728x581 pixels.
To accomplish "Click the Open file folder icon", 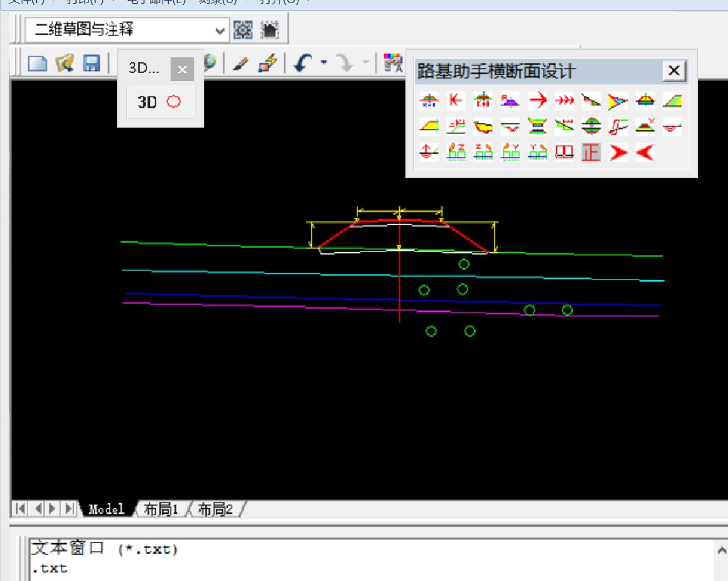I will [65, 63].
